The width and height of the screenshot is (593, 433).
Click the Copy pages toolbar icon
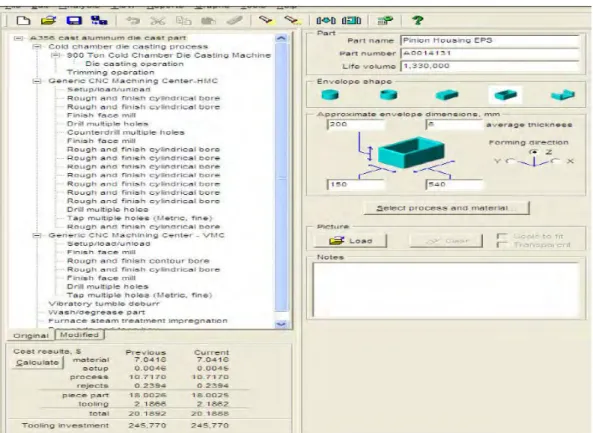(183, 20)
